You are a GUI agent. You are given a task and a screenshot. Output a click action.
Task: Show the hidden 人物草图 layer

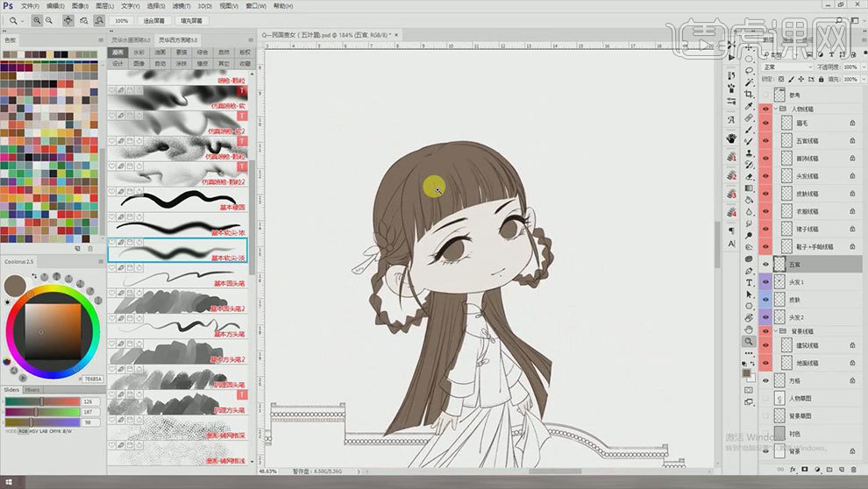click(x=766, y=398)
